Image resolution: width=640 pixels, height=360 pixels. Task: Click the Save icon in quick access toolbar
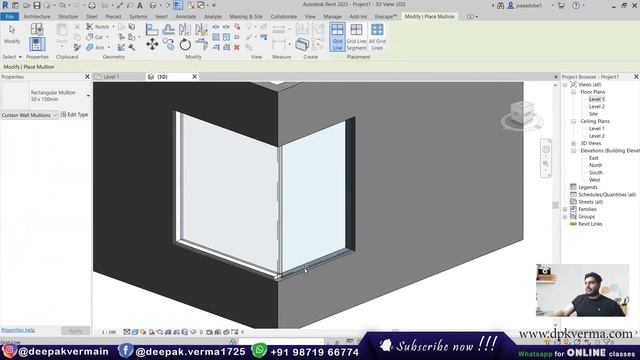(x=37, y=5)
